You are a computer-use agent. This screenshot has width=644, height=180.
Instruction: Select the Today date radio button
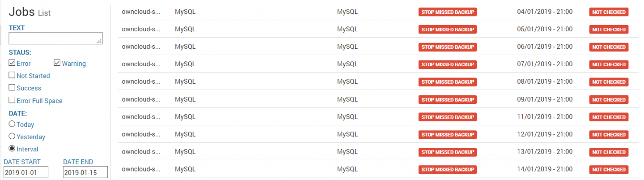click(12, 124)
